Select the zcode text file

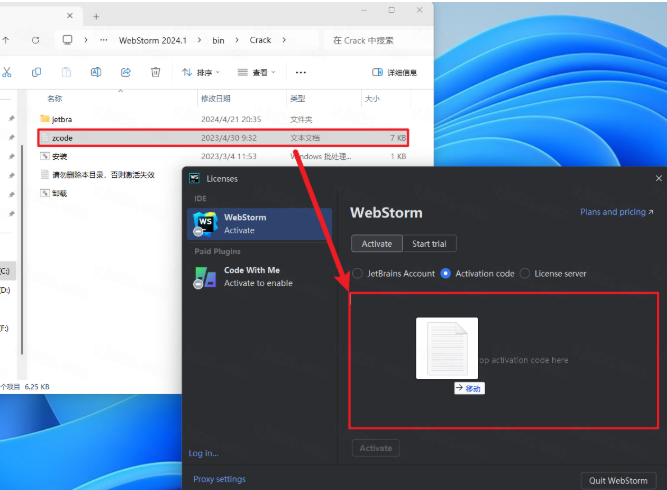(x=223, y=138)
